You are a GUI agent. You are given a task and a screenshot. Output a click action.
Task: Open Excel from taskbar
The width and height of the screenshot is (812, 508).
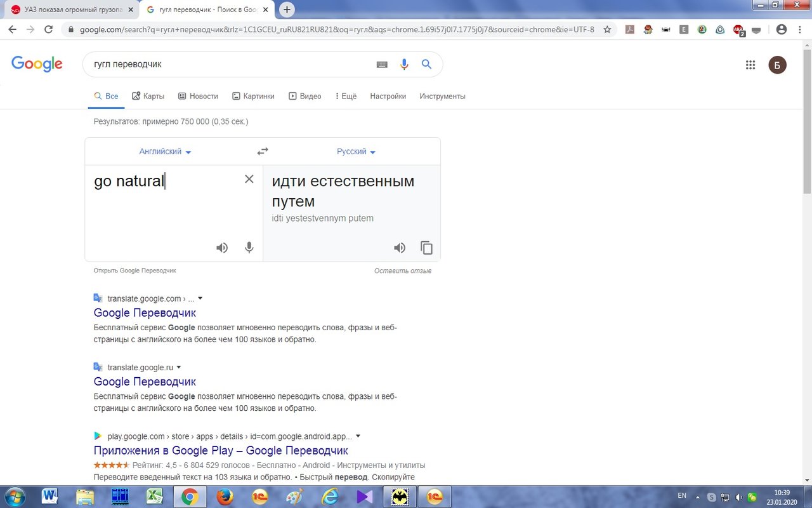154,497
